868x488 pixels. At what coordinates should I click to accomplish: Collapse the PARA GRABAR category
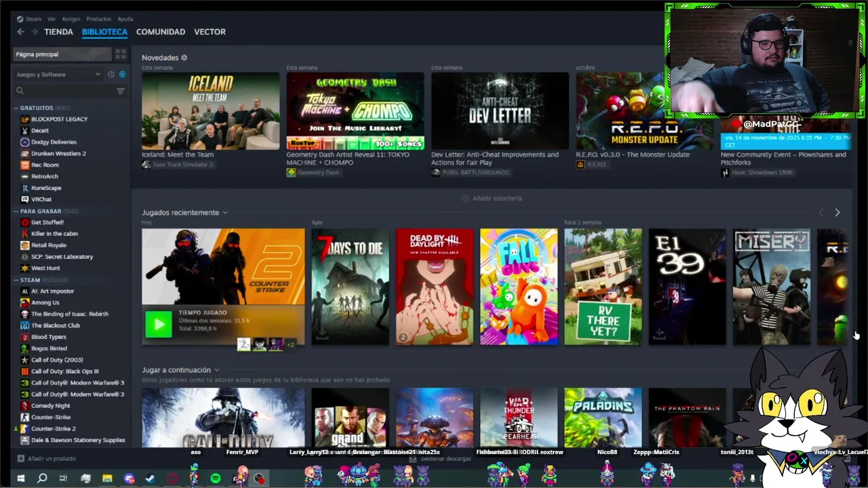click(x=16, y=211)
